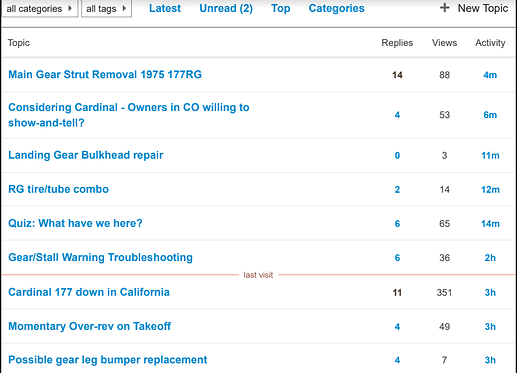This screenshot has width=517, height=373.
Task: Click the 6 replies count for Quiz topic
Action: tap(397, 224)
